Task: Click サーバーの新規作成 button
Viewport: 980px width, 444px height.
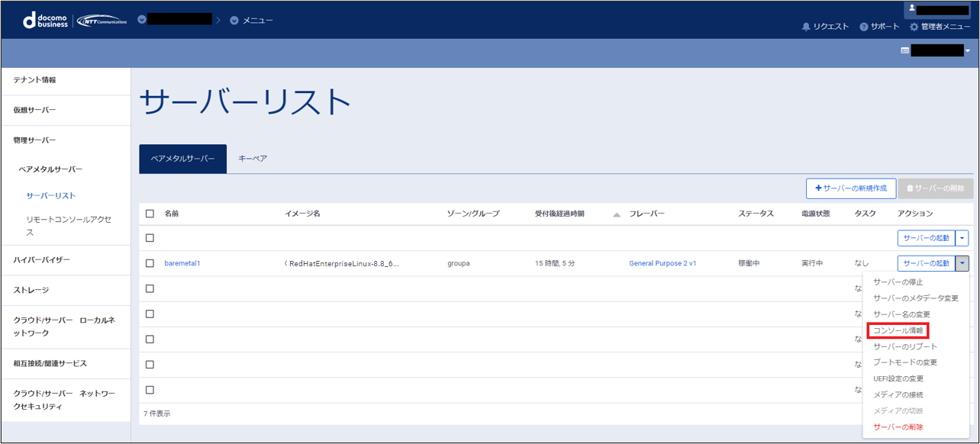Action: (x=850, y=188)
